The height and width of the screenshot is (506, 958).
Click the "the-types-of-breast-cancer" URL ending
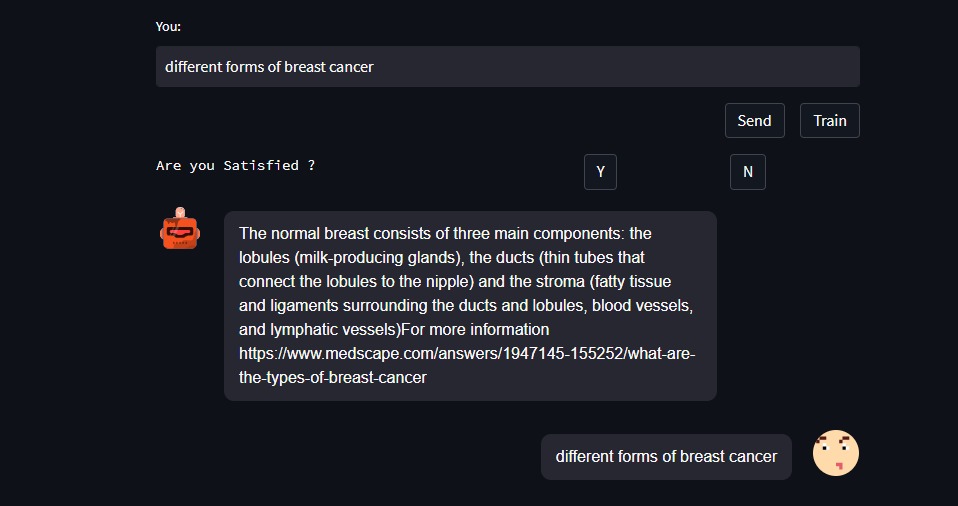333,378
